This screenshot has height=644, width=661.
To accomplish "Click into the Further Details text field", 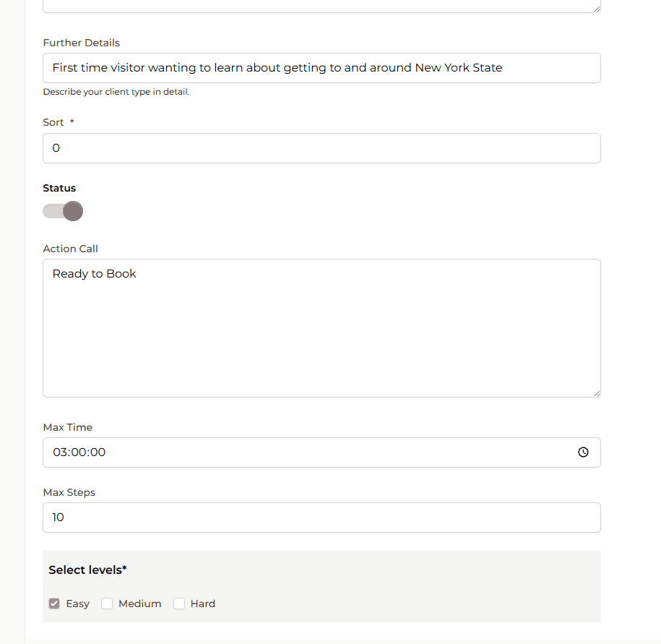I will click(x=321, y=68).
